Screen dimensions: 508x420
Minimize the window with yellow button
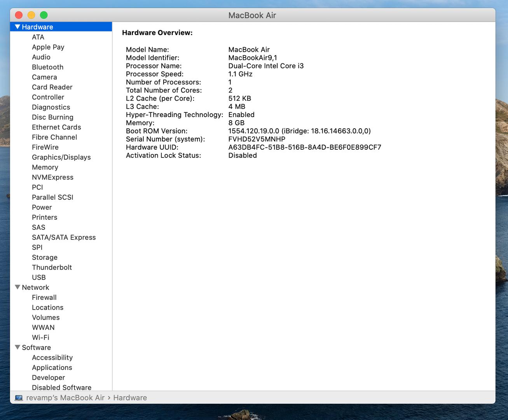(31, 15)
